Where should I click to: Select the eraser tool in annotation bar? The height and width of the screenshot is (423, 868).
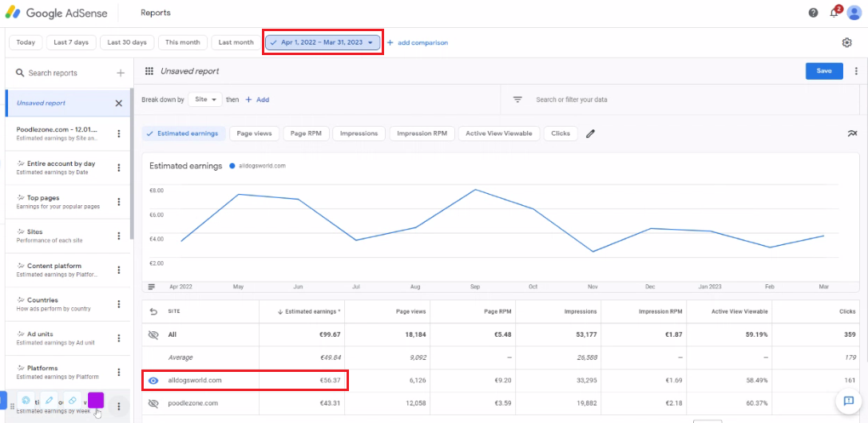[x=72, y=400]
